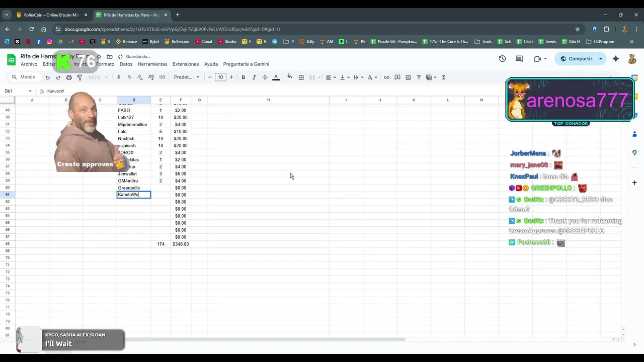Open text rotation dropdown
Viewport: 644px width, 362px height.
click(x=372, y=77)
